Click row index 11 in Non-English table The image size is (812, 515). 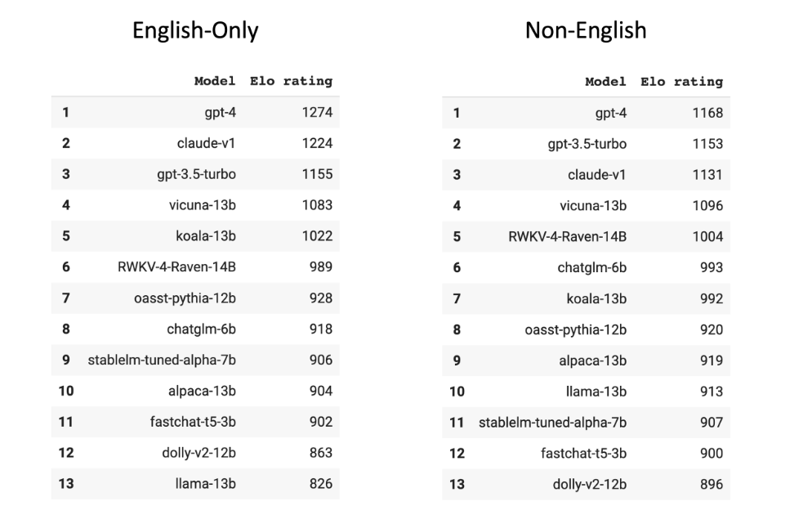click(457, 423)
